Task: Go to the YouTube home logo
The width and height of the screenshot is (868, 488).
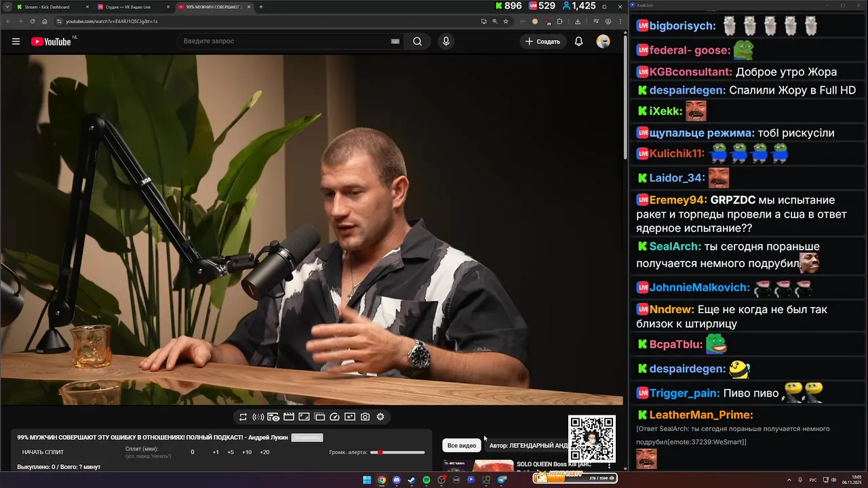Action: point(51,41)
